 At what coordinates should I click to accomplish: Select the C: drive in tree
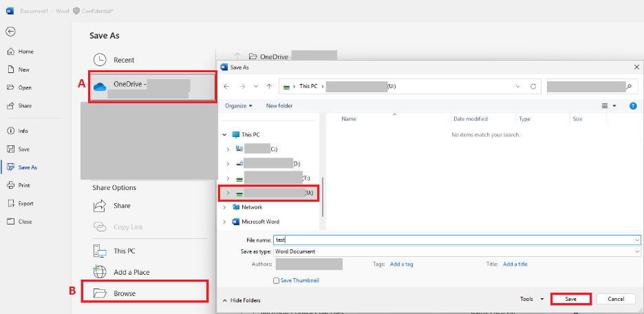click(x=257, y=149)
